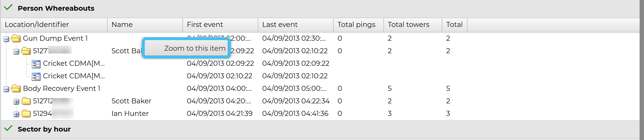The height and width of the screenshot is (140, 644).
Task: Click the Gun Dump Event 1 folder icon
Action: click(x=16, y=39)
